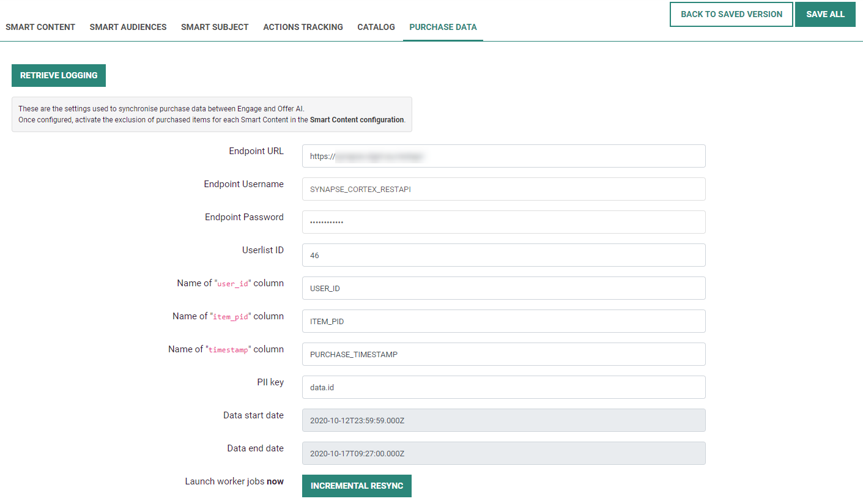The width and height of the screenshot is (863, 504).
Task: Click the item_pid column name field
Action: pos(503,321)
